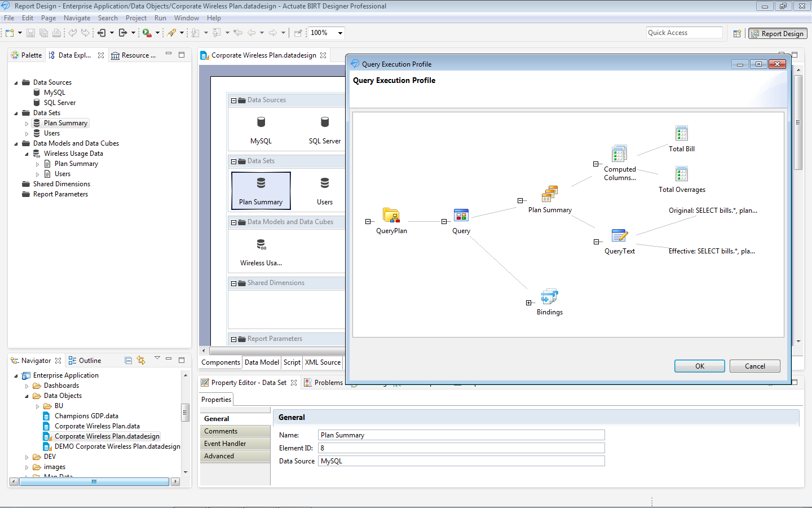Switch to the Palette tab
812x508 pixels.
(27, 55)
